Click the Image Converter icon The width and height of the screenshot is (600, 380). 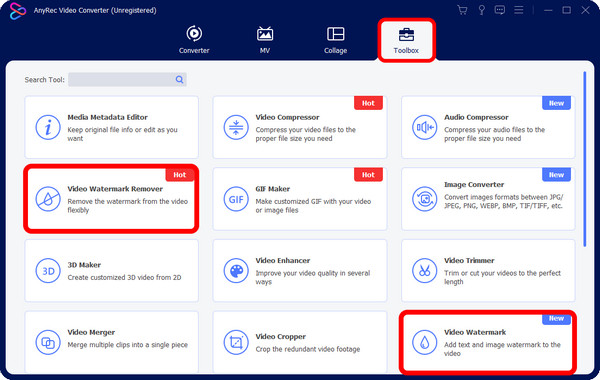(424, 199)
